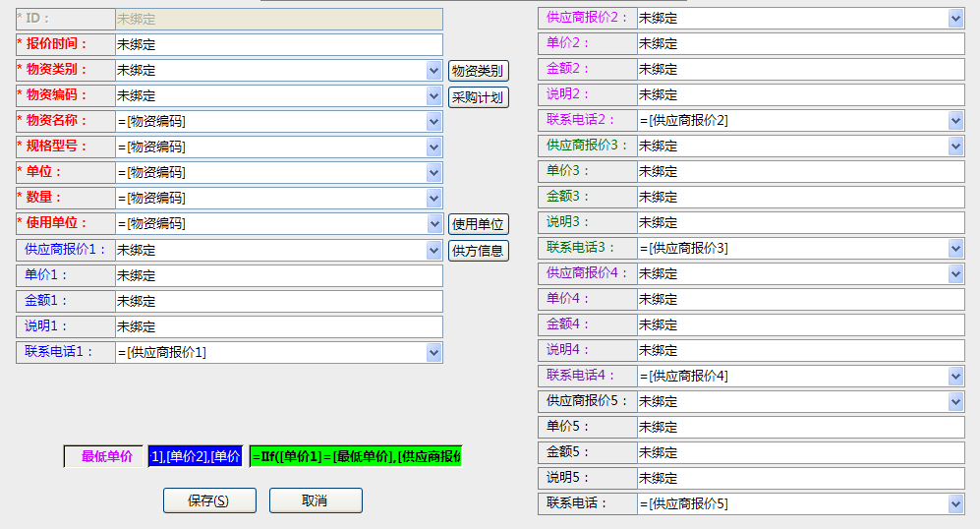Viewport: 980px width, 529px height.
Task: Open the 供应商报价1 dropdown arrow
Action: pyautogui.click(x=433, y=251)
